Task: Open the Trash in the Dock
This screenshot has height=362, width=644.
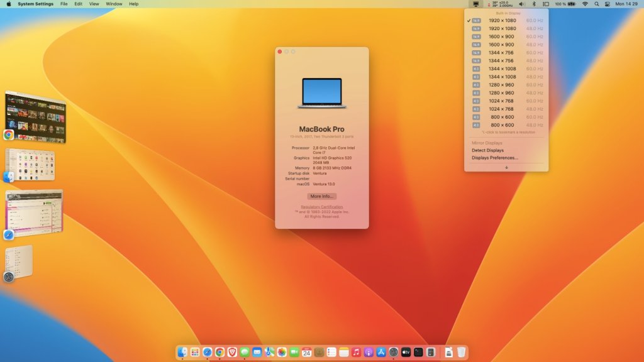Action: [461, 352]
